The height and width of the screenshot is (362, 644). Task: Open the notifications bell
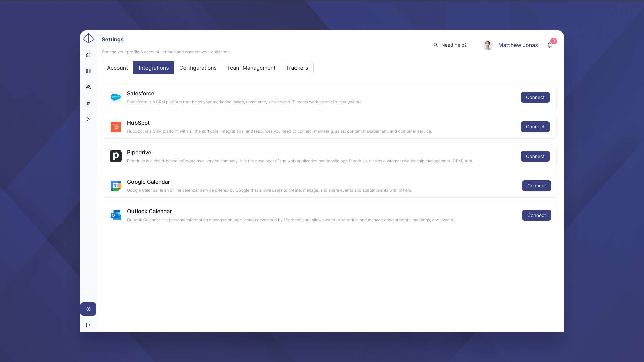click(x=549, y=45)
